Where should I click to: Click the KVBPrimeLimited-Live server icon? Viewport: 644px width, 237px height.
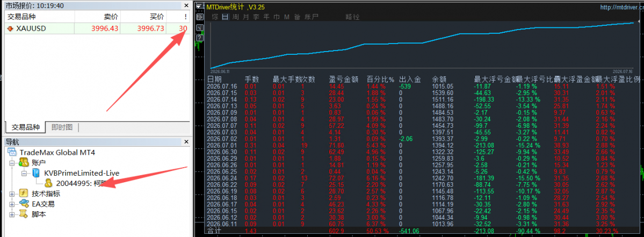tap(36, 174)
